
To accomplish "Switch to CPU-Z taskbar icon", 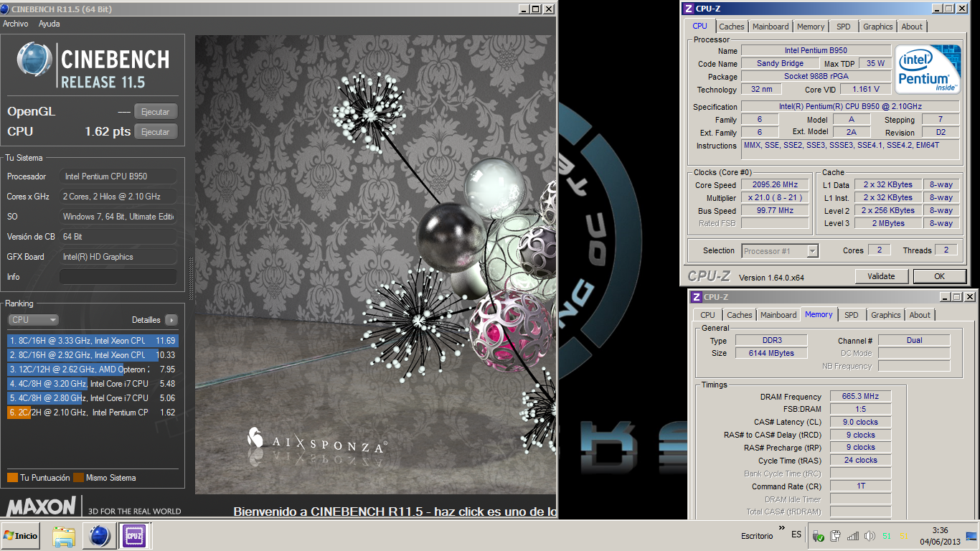I will click(134, 536).
